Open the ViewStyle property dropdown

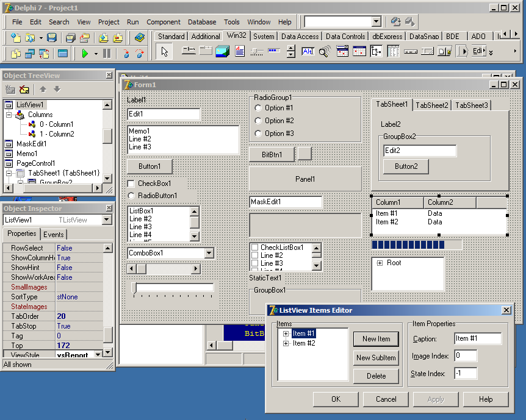(98, 354)
